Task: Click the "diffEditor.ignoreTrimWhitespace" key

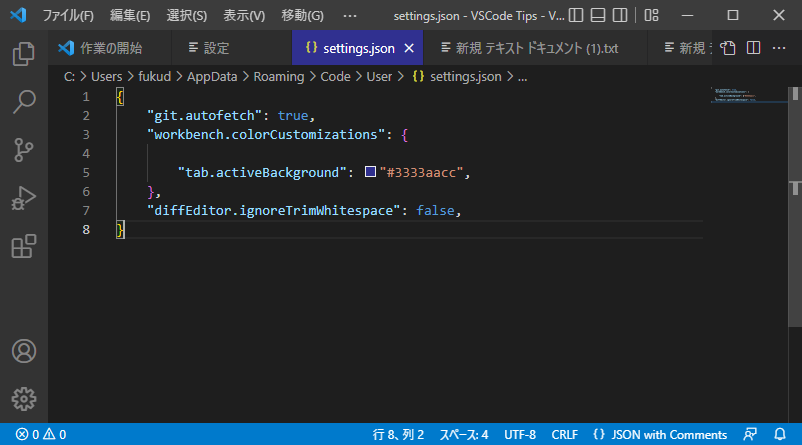Action: (x=273, y=211)
